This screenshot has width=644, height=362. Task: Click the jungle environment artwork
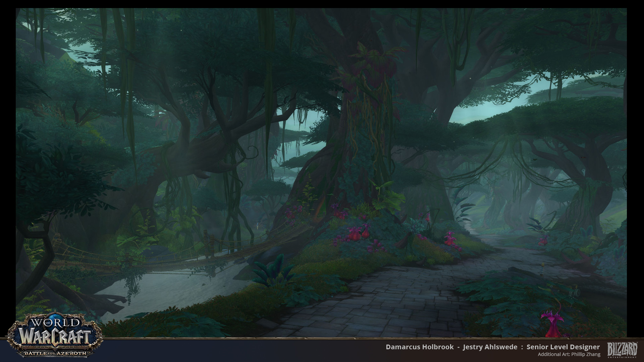coord(321,173)
